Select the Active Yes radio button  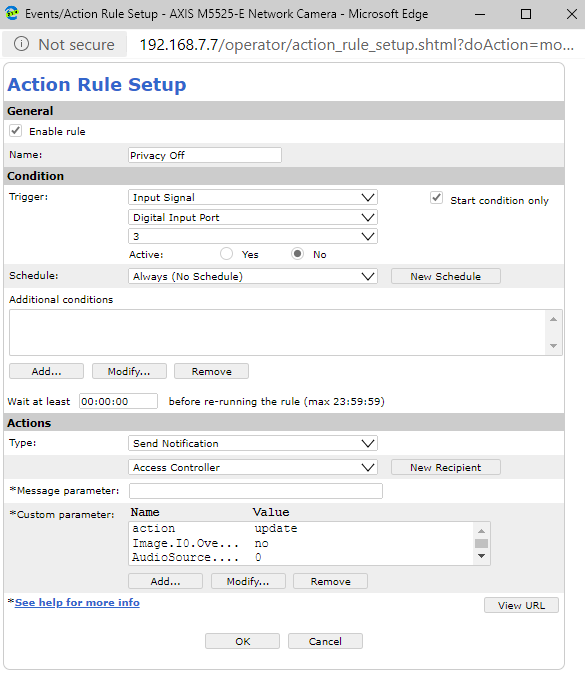click(227, 254)
